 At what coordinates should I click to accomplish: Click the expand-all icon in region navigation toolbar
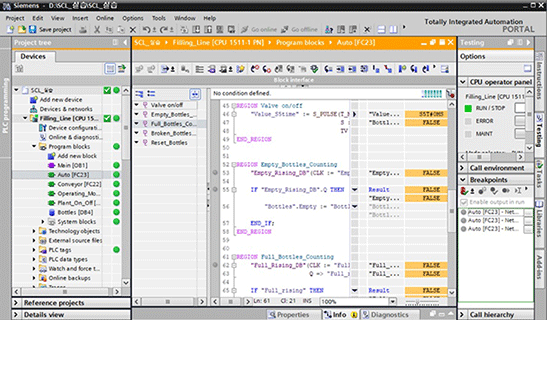[x=139, y=93]
